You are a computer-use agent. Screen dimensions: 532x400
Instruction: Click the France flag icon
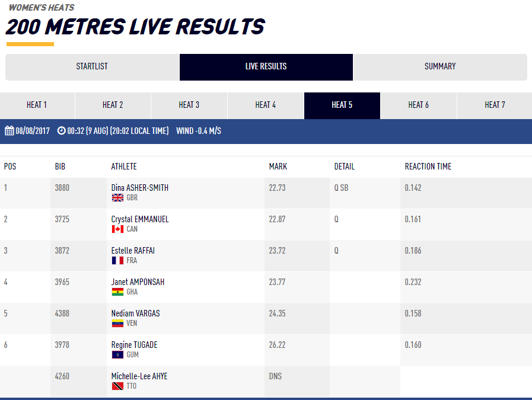tap(117, 261)
